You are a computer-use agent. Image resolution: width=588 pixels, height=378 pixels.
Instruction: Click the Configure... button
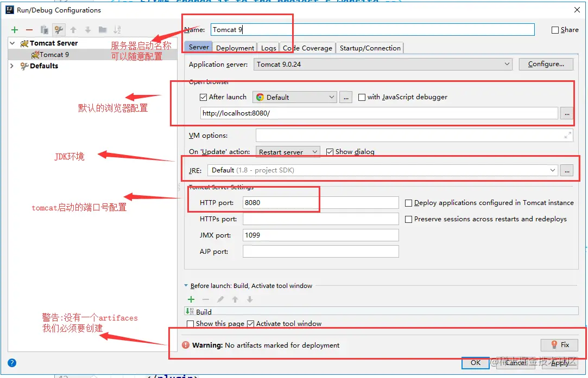546,64
